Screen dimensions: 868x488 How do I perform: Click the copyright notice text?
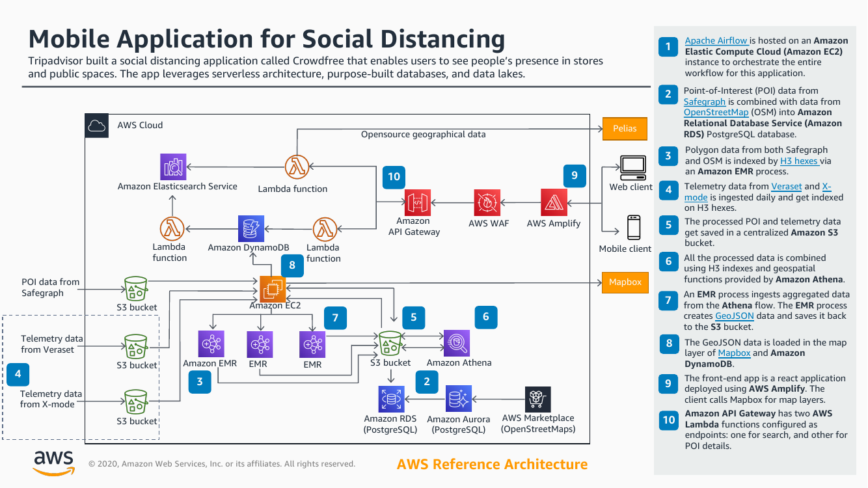[222, 464]
